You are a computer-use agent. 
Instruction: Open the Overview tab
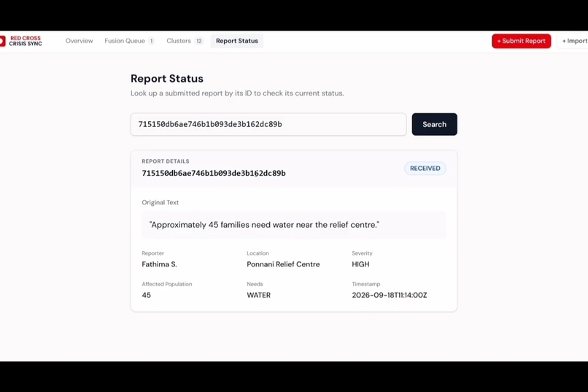[79, 41]
